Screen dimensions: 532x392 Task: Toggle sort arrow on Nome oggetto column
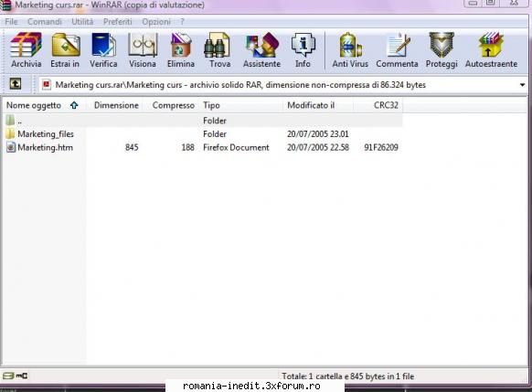74,105
